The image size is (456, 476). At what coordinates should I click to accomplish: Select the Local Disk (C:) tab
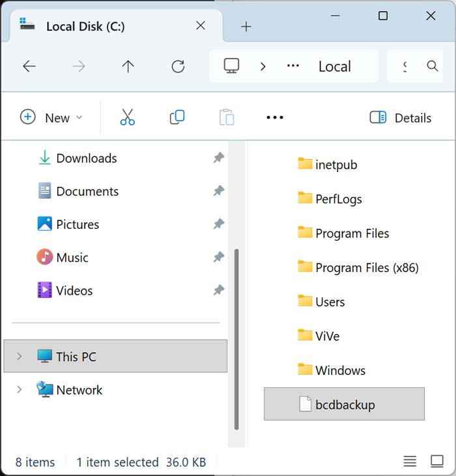85,27
